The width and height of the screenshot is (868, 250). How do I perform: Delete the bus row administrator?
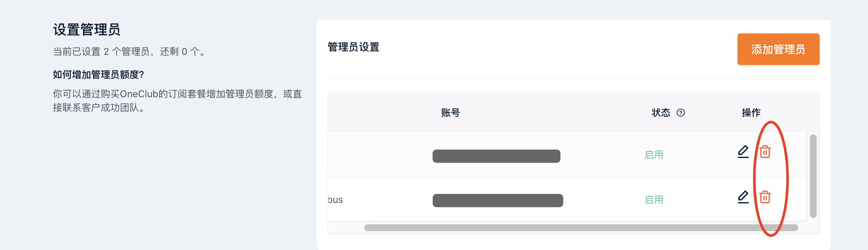click(x=765, y=197)
